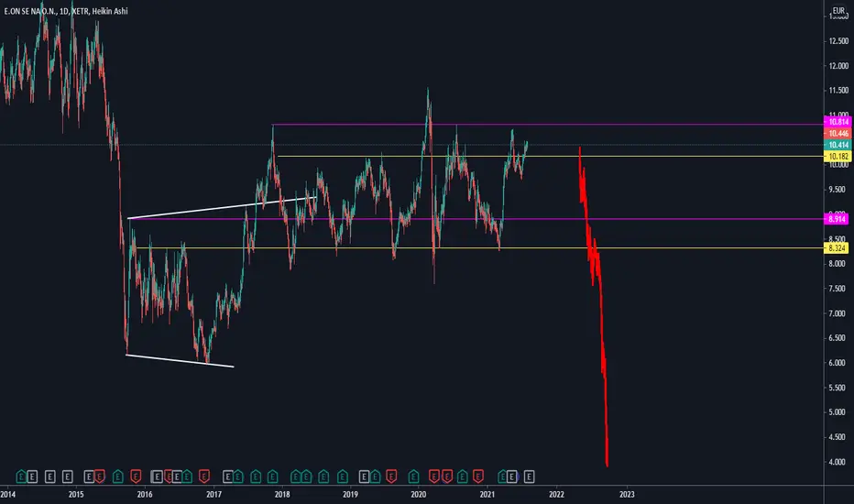Click the 5.000 price axis value
The height and width of the screenshot is (504, 854).
[838, 412]
